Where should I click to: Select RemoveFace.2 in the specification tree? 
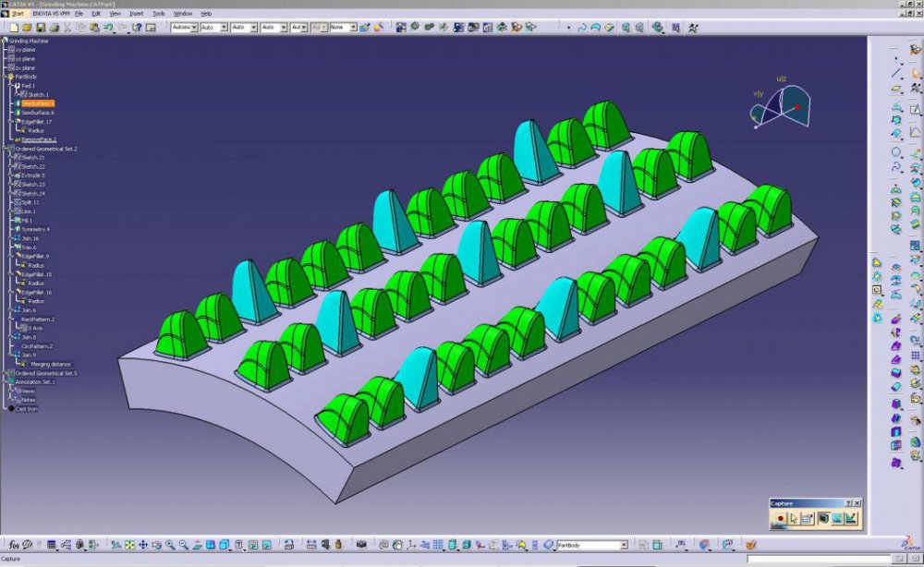click(39, 139)
